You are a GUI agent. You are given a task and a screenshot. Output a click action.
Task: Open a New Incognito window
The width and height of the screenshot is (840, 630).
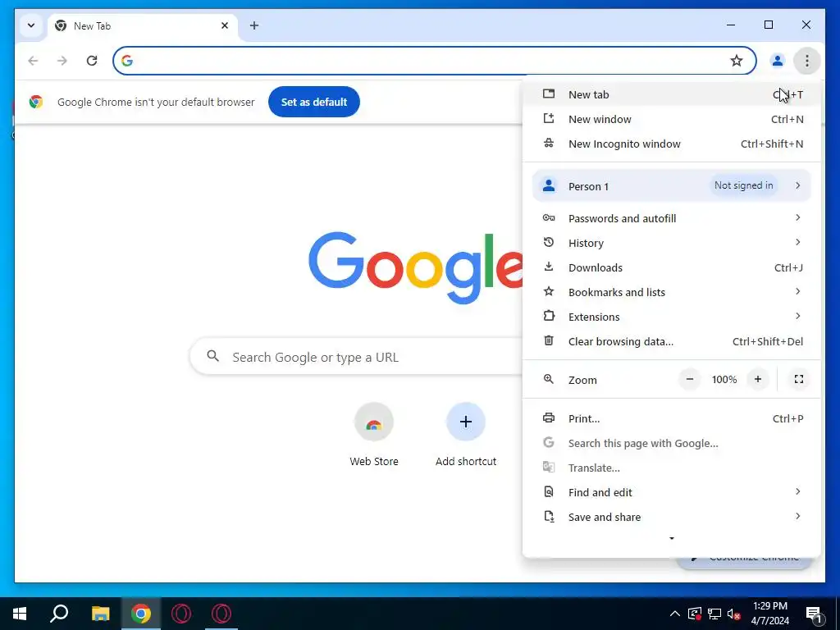coord(671,144)
